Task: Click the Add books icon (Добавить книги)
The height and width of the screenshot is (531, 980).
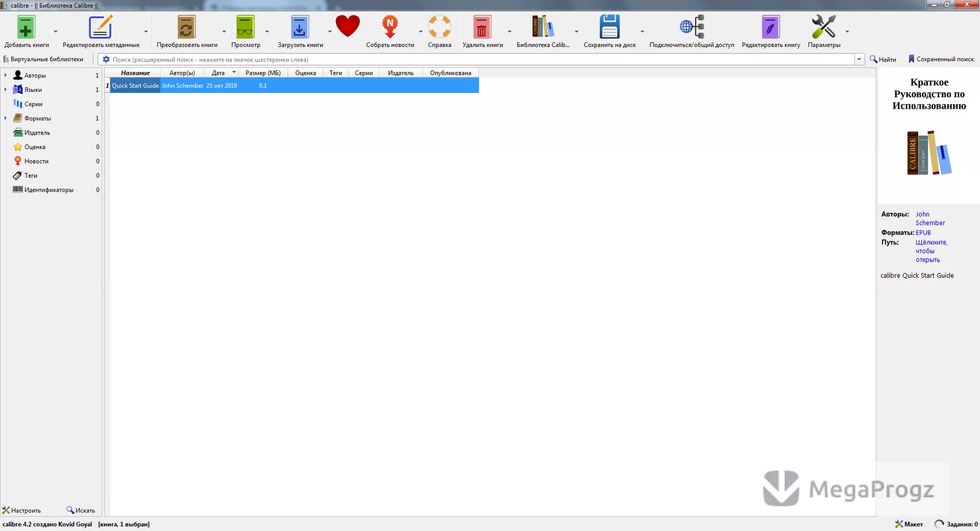Action: coord(26,28)
